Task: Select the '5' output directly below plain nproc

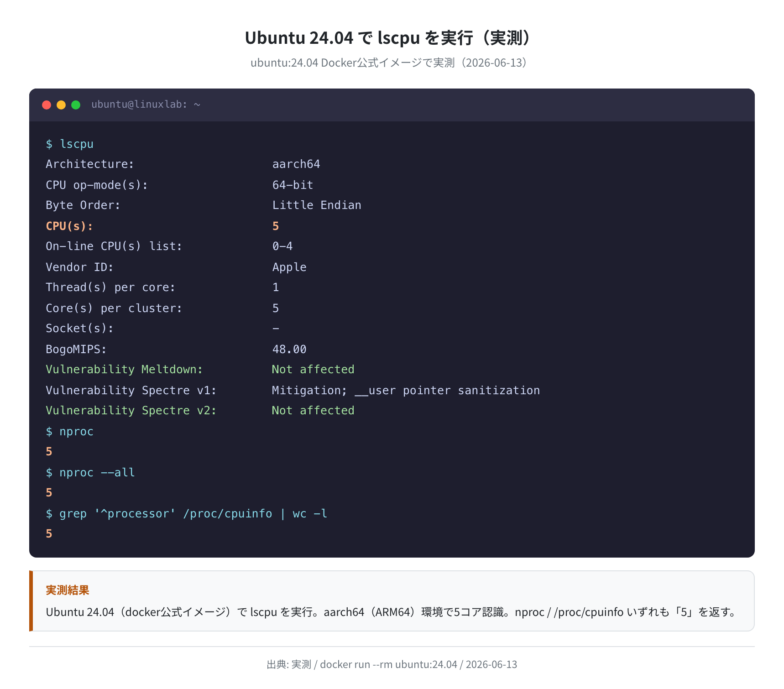Action: 49,452
